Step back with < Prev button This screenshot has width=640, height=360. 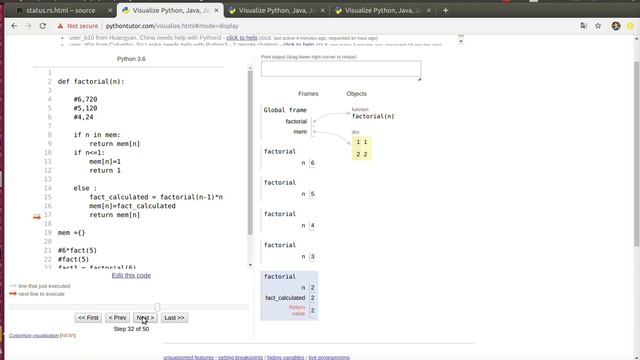[x=117, y=318]
